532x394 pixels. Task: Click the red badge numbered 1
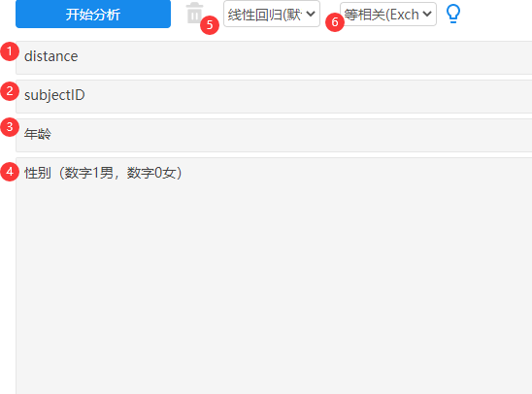(x=10, y=51)
